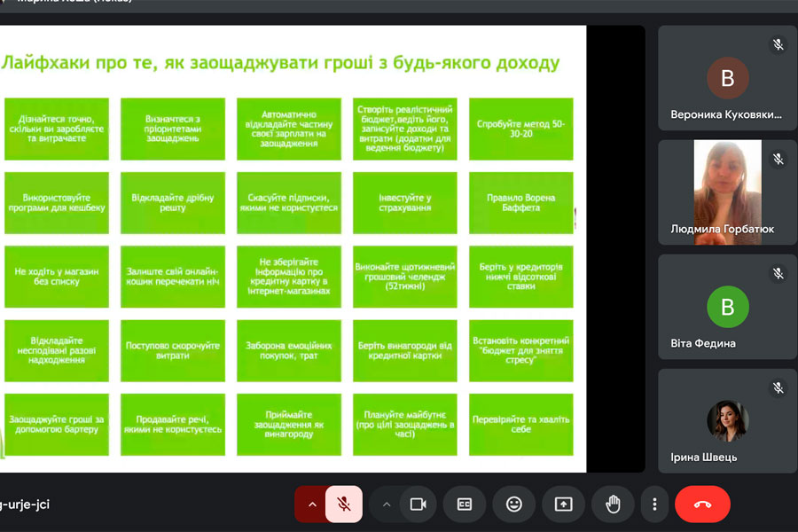Click tile Встановіть конкретний бюджет для зняття стресу
The height and width of the screenshot is (532, 798).
[520, 350]
